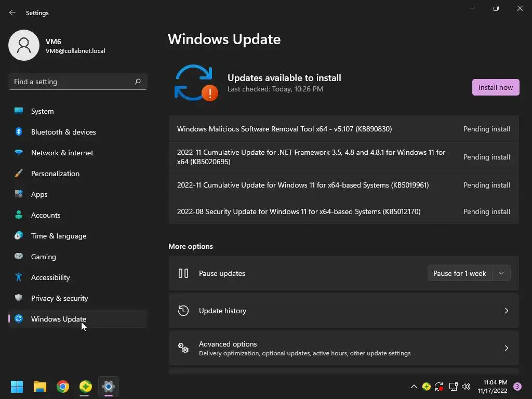Viewport: 532px width, 399px height.
Task: Click the Gaming controller icon
Action: click(x=19, y=256)
